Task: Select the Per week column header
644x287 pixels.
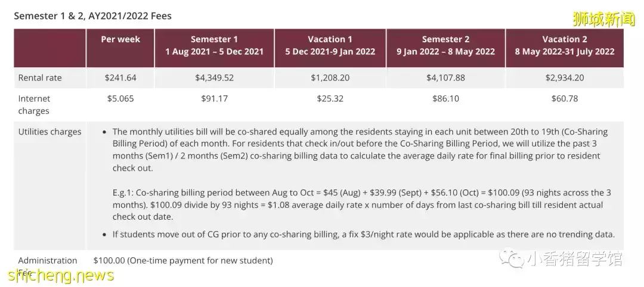Action: tap(120, 39)
